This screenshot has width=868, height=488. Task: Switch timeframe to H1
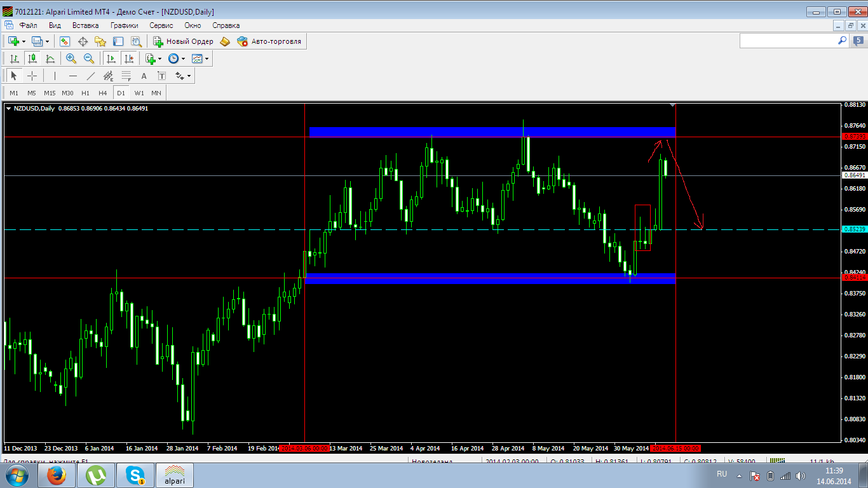tap(85, 93)
